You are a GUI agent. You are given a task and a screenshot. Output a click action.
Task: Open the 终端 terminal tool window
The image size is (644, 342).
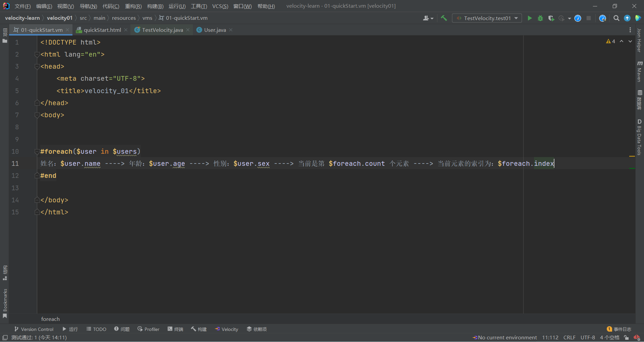[x=175, y=329]
